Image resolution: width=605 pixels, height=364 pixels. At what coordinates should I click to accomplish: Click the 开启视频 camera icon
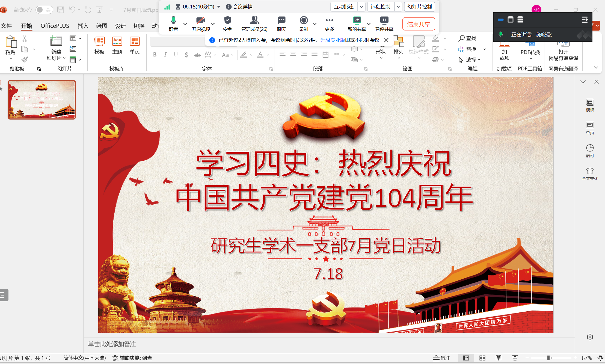coord(200,21)
